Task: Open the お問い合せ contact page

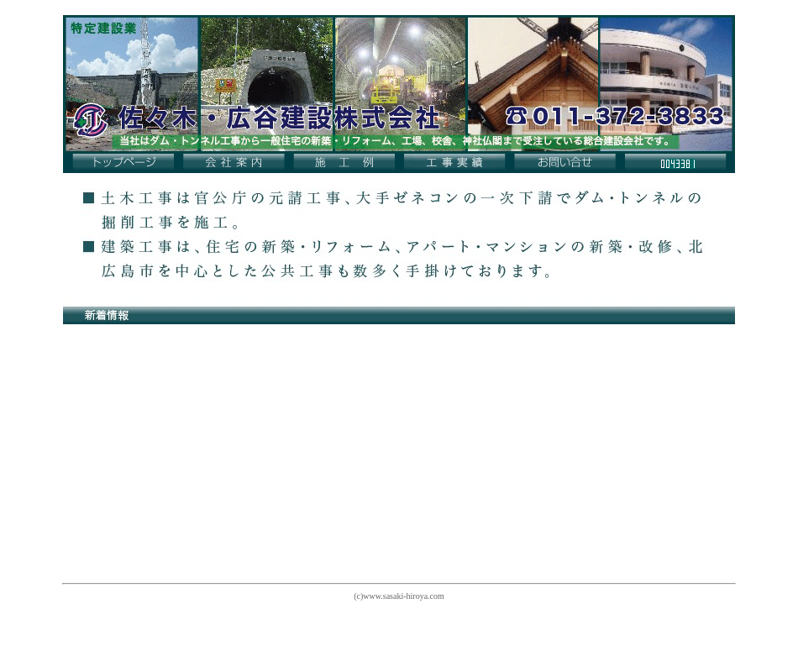Action: (x=564, y=162)
